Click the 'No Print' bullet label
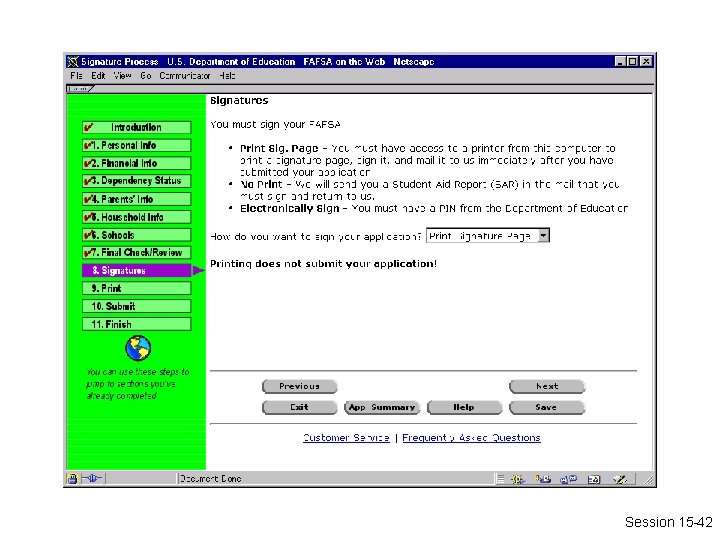 (261, 185)
